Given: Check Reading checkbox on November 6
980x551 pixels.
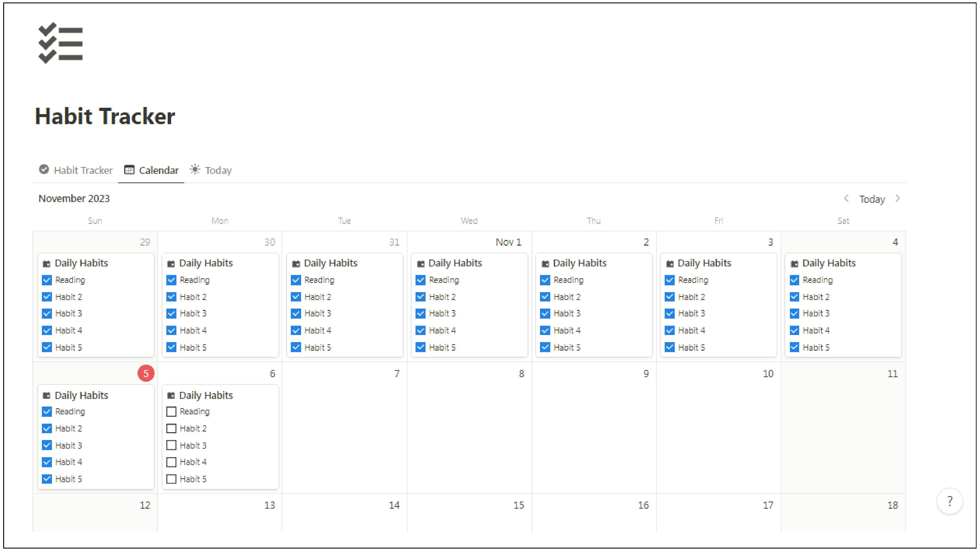Looking at the screenshot, I should click(x=171, y=411).
